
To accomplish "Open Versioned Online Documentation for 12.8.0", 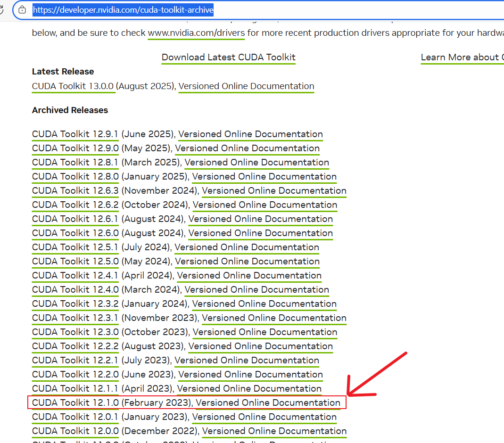I will 264,176.
